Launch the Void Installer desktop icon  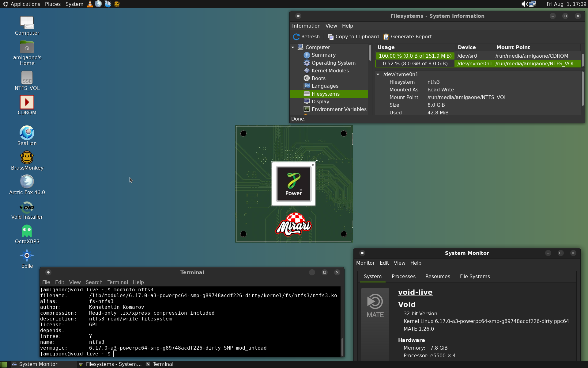click(27, 207)
